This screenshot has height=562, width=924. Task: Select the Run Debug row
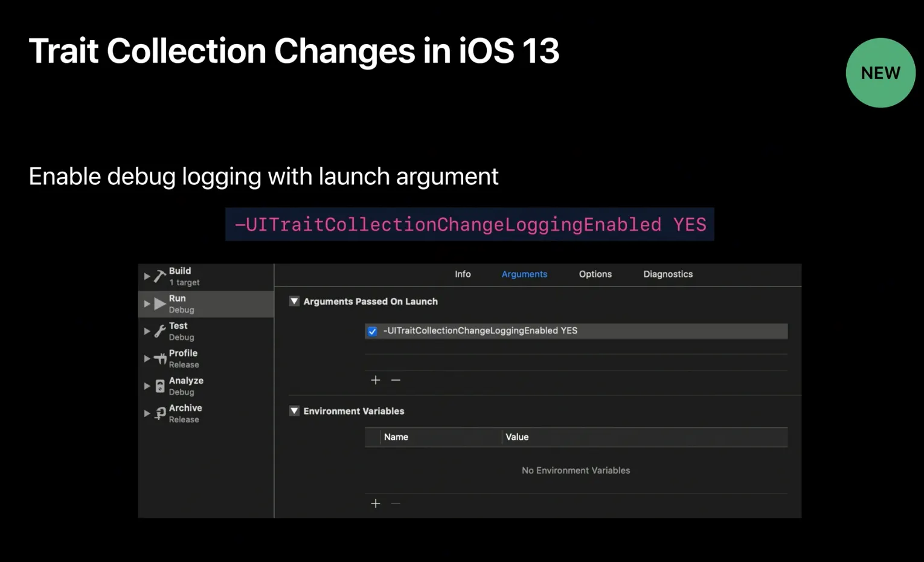(206, 304)
